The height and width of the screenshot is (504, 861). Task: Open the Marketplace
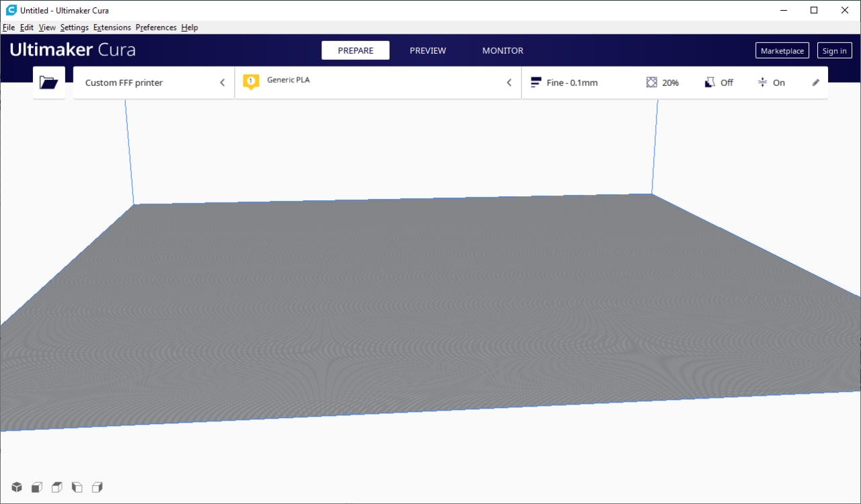click(782, 50)
